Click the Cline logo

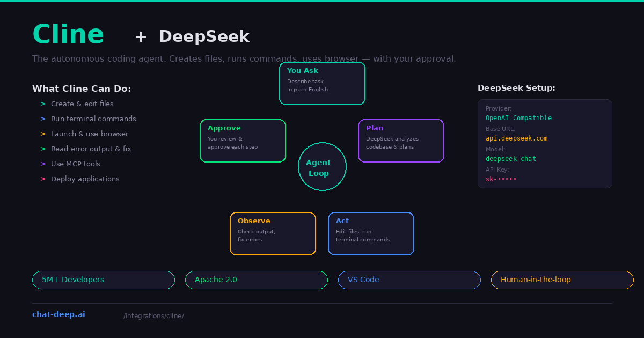coord(68,34)
